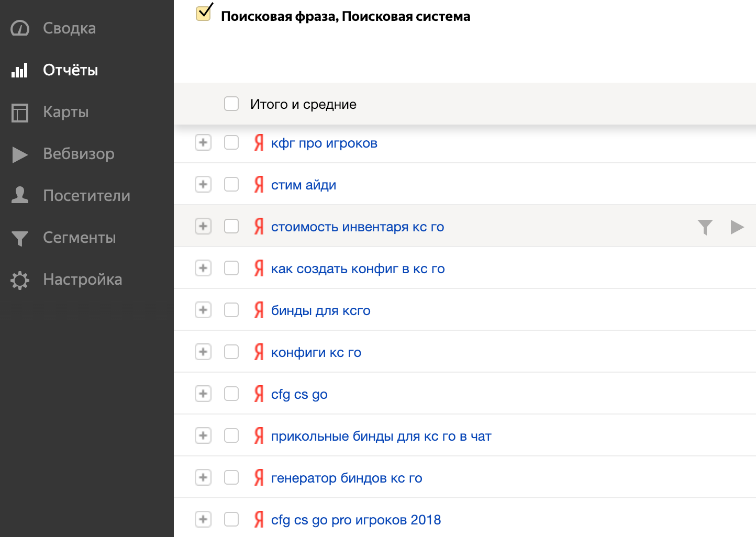
Task: Click Yandex icon beside cfg cs go pro игроков 2018
Action: click(259, 519)
